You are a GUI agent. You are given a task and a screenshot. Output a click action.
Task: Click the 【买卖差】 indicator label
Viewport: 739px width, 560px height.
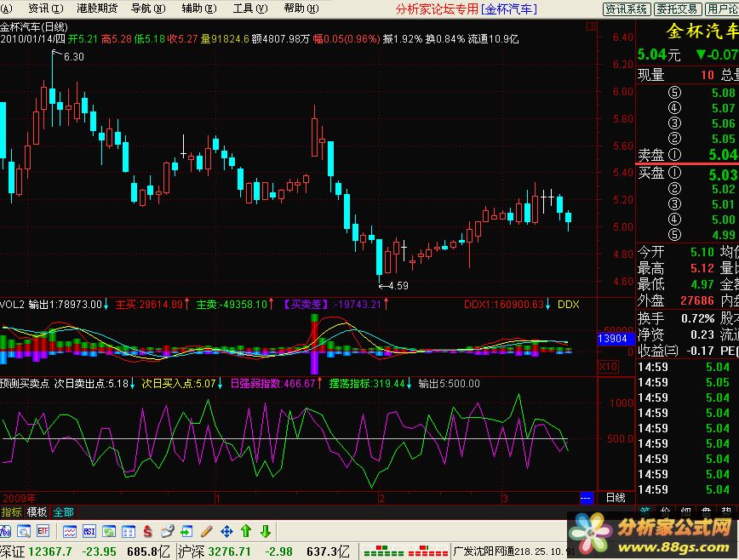306,305
